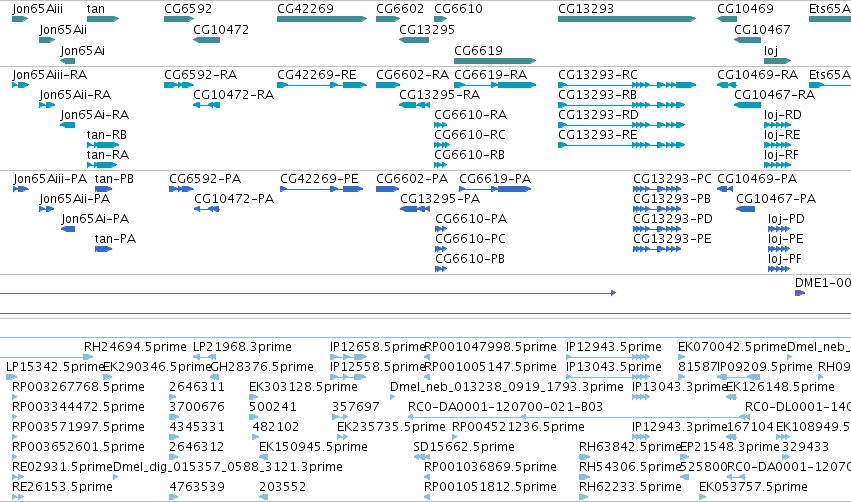Screen dimensions: 851x502
Task: Click the CG6619-RA transcript label
Action: coord(491,75)
